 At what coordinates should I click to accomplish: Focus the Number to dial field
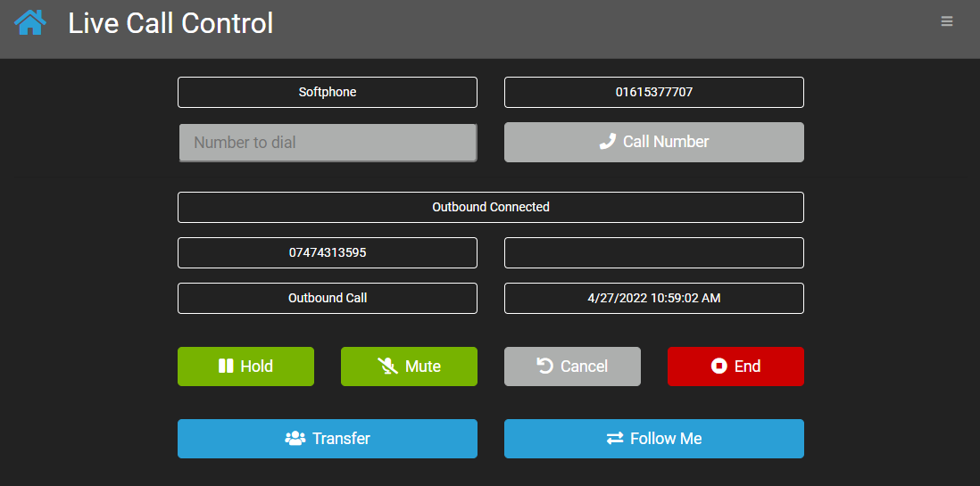pos(328,143)
